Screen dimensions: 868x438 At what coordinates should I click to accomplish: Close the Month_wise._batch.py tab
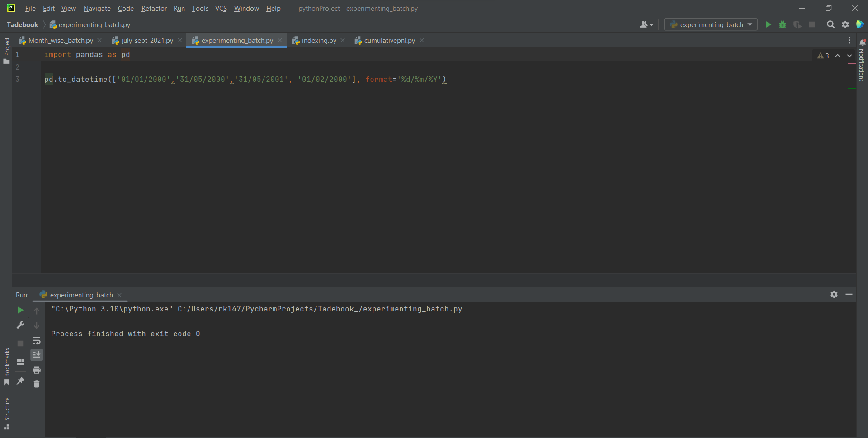pyautogui.click(x=99, y=40)
